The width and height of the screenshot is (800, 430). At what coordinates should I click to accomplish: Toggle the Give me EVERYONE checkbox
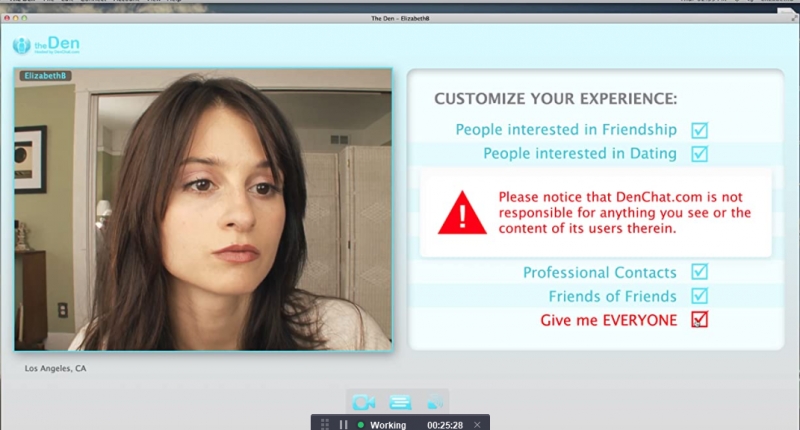(x=699, y=320)
